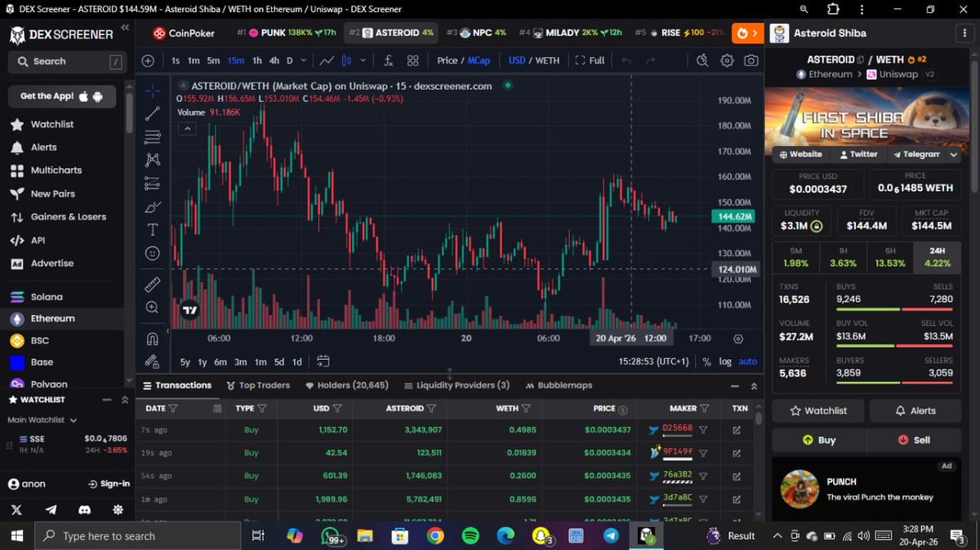Open the Telegram dropdown chevron
Viewport: 980px width, 550px height.
[951, 154]
